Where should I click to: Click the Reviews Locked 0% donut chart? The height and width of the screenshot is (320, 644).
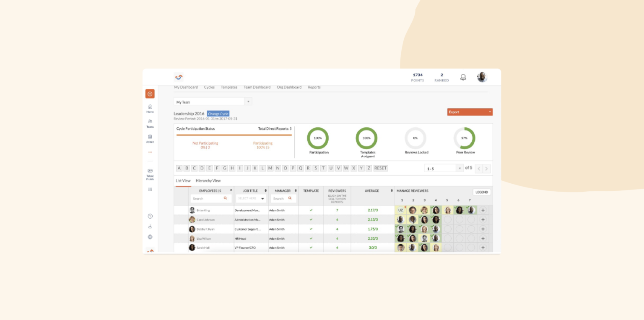(x=415, y=138)
